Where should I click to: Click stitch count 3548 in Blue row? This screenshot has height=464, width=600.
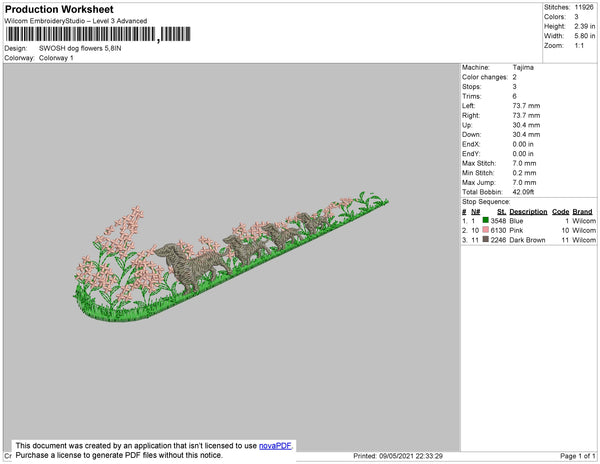[498, 221]
